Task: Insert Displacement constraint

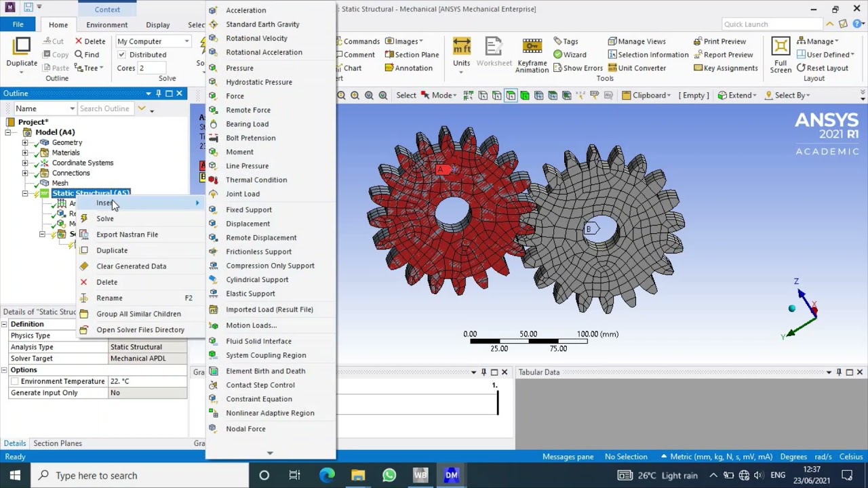Action: coord(248,224)
